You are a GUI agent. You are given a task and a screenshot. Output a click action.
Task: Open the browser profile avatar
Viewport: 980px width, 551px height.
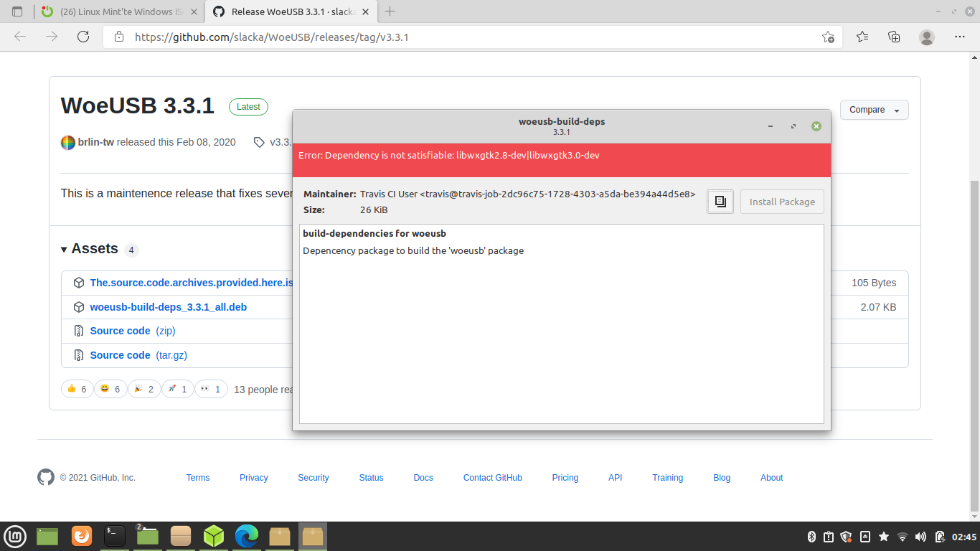(927, 37)
